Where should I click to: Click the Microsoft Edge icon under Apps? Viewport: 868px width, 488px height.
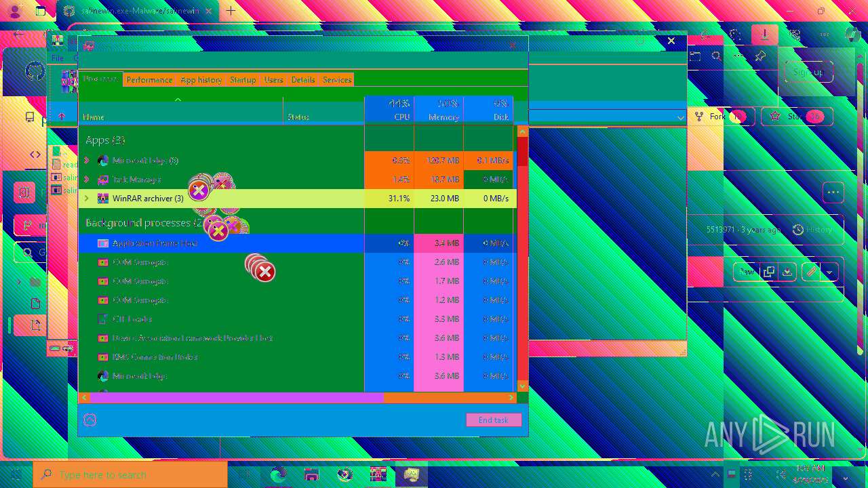click(x=103, y=161)
